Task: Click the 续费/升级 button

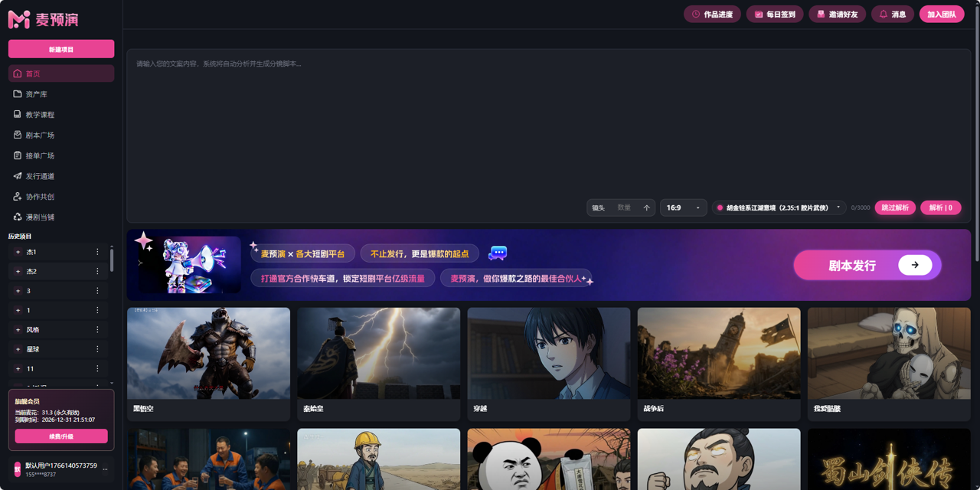Action: pyautogui.click(x=61, y=436)
